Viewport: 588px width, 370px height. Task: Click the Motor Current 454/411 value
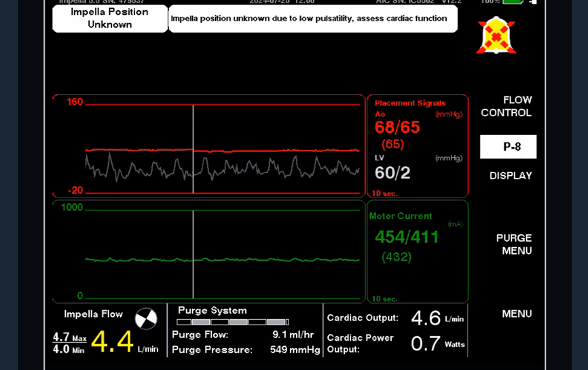point(407,237)
